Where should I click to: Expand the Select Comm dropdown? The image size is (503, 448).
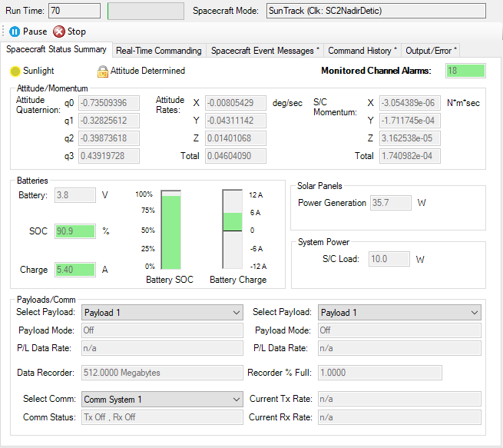tap(162, 400)
